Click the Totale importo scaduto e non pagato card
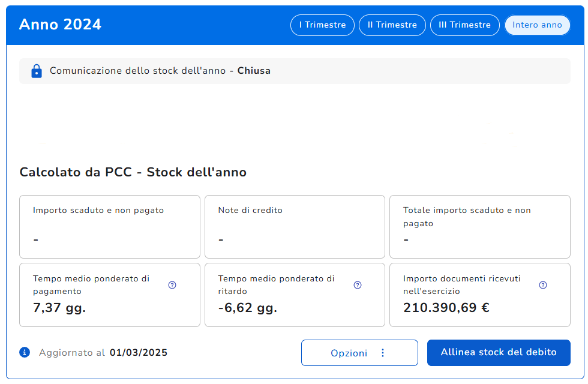This screenshot has width=588, height=384. click(x=479, y=226)
